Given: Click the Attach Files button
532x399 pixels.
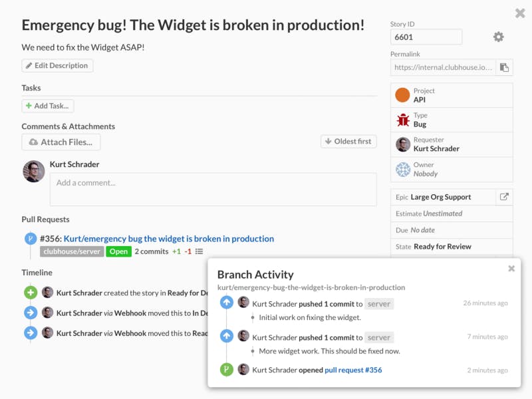Looking at the screenshot, I should tap(61, 142).
